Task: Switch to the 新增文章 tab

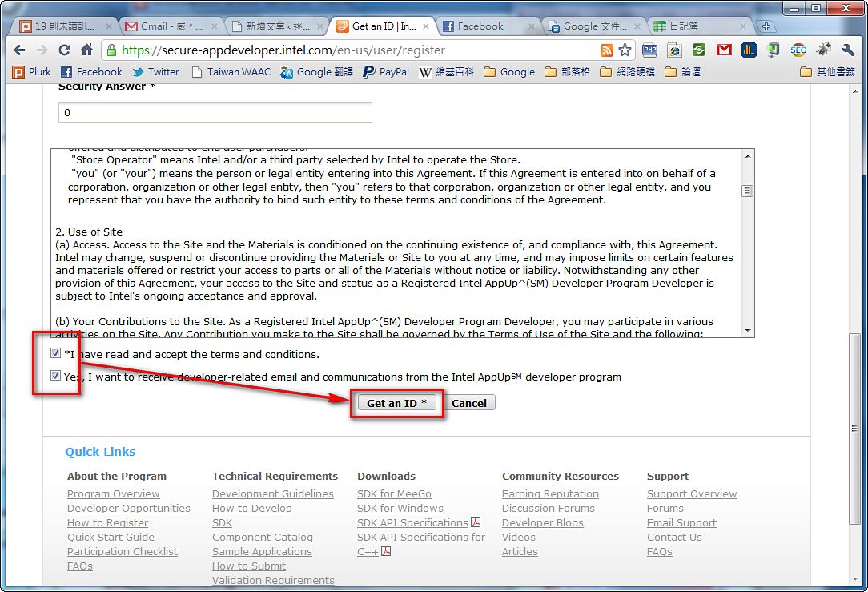Action: click(x=279, y=26)
